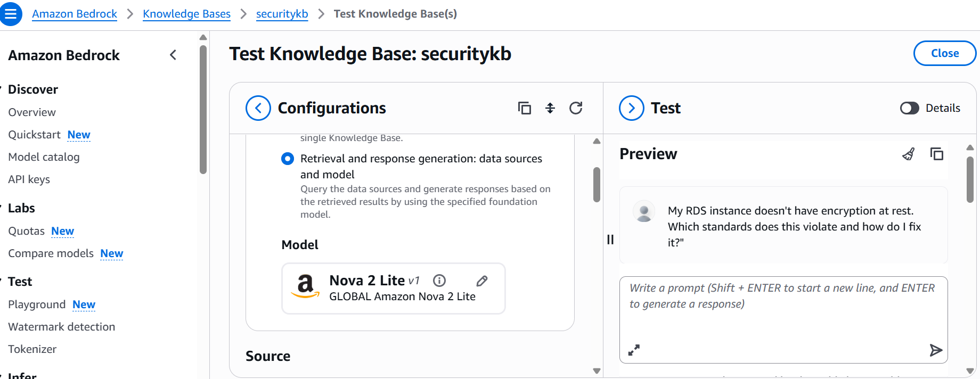Image resolution: width=980 pixels, height=379 pixels.
Task: Expand the prompt input box
Action: (x=634, y=350)
